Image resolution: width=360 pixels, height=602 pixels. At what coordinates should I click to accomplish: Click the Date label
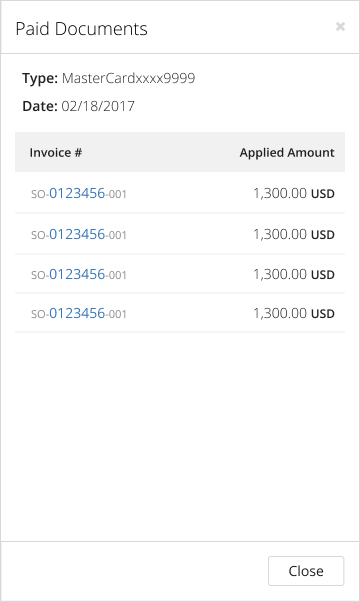point(40,106)
